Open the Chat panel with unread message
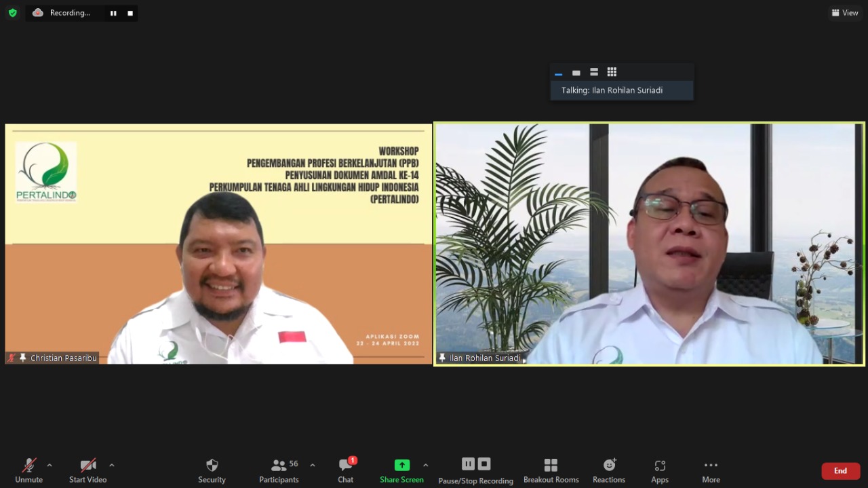This screenshot has height=488, width=868. click(346, 470)
